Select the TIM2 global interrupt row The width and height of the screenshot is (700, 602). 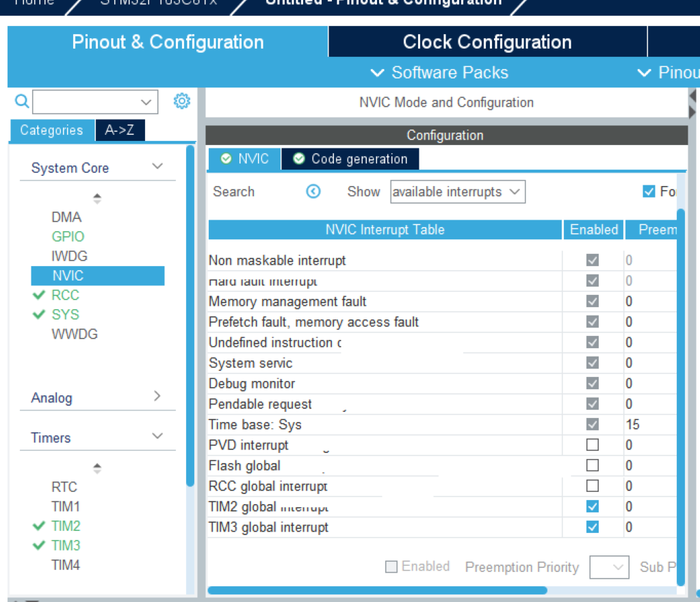[442, 507]
